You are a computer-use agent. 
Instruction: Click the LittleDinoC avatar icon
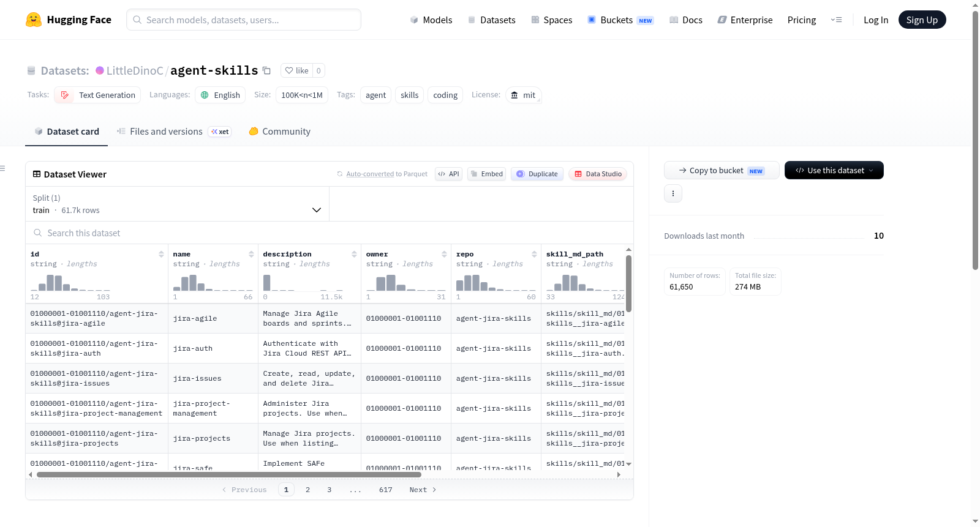click(100, 70)
